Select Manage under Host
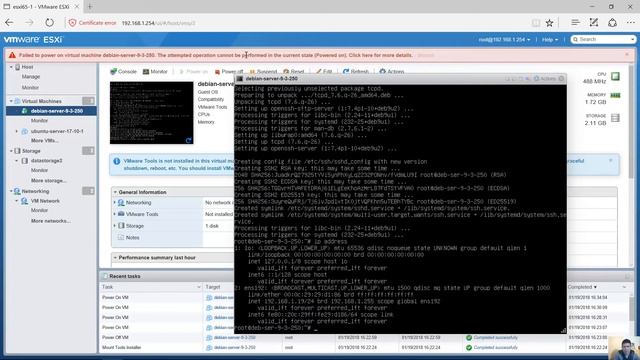The image size is (640, 360). (x=31, y=77)
